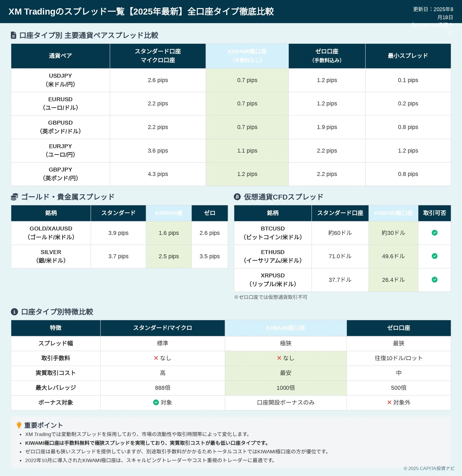Image resolution: width=462 pixels, height=476 pixels.
Task: Click the 口座開設ボーナスのみ cell
Action: (286, 402)
